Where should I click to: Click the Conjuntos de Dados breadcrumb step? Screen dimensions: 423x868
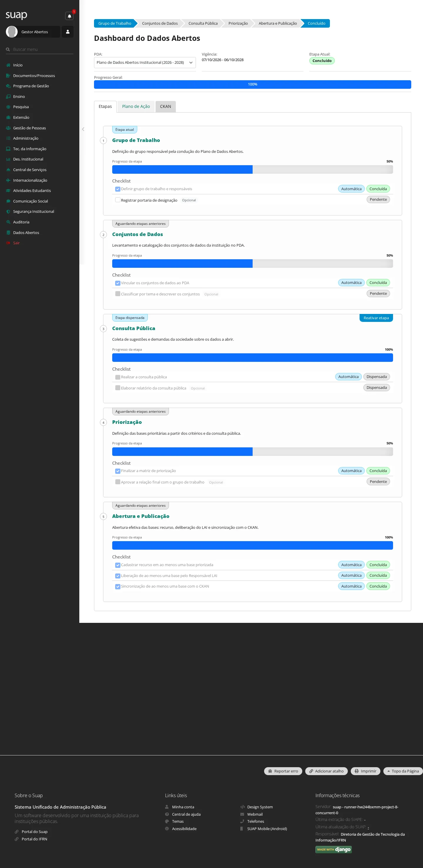click(160, 23)
